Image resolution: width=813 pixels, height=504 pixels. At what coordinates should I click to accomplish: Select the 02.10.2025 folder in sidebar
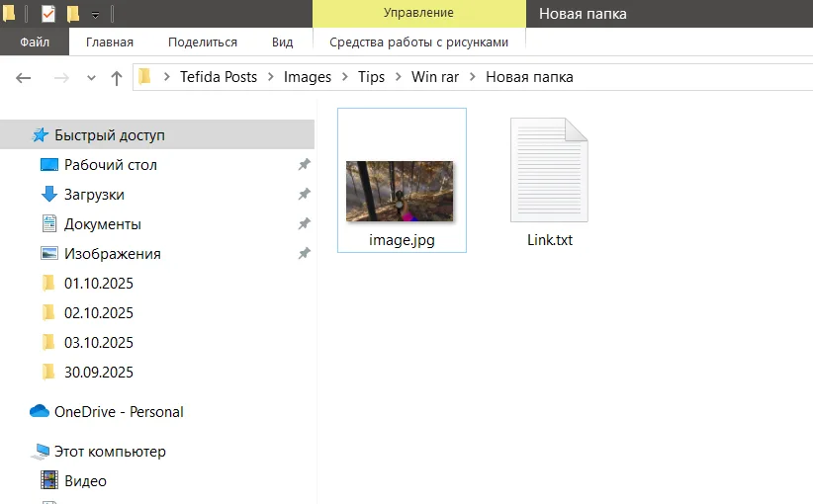(x=98, y=313)
